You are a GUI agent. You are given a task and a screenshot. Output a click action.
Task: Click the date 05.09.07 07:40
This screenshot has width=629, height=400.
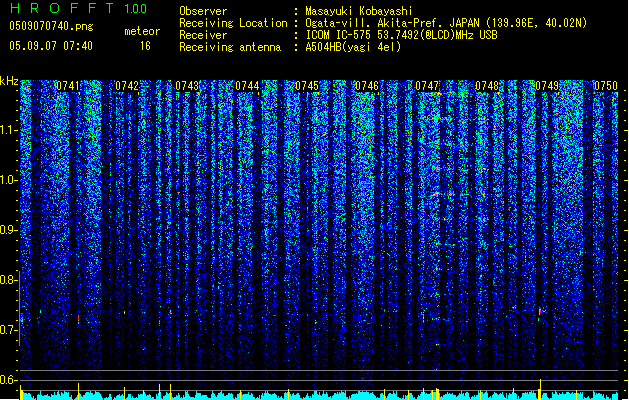[51, 46]
